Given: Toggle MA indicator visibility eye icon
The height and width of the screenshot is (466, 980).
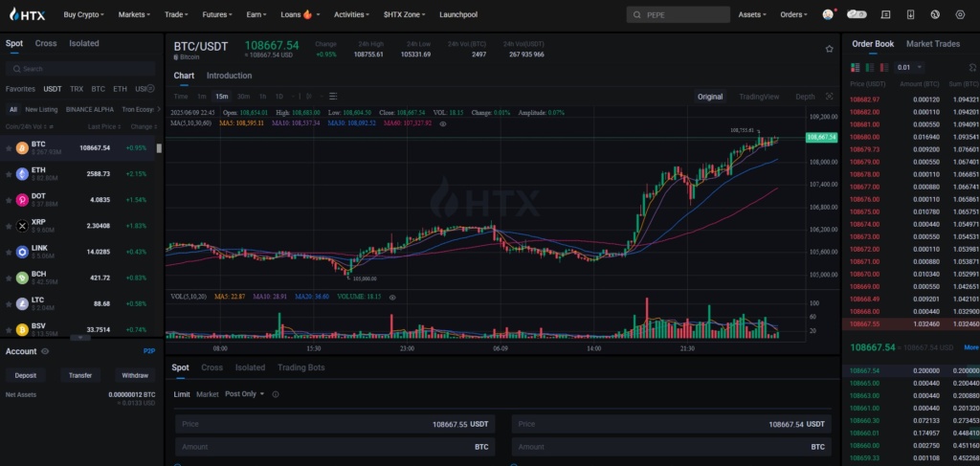Looking at the screenshot, I should [x=442, y=123].
